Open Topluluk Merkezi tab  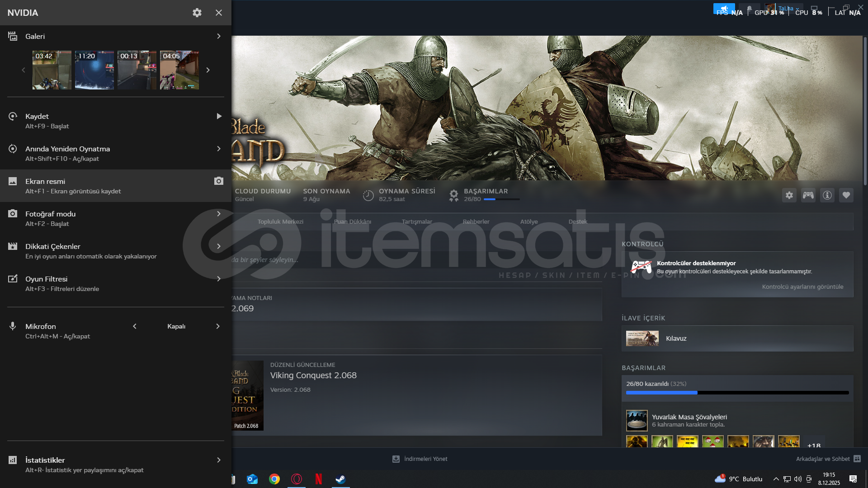point(280,221)
